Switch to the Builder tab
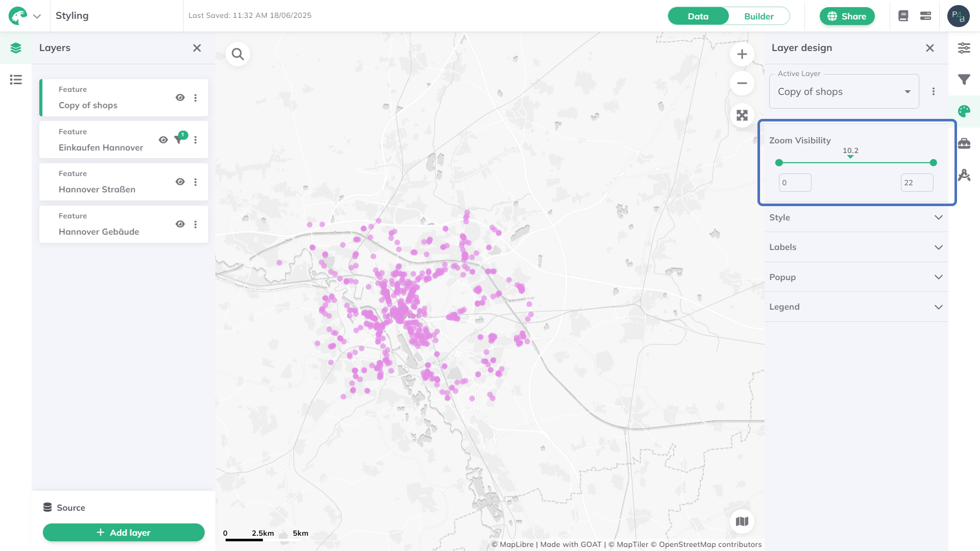 (758, 16)
